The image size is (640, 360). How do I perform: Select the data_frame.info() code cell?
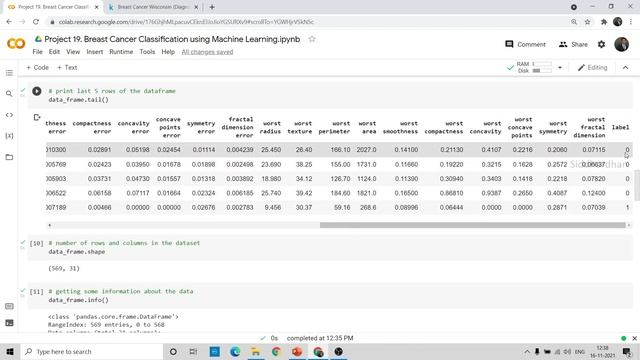[x=330, y=296]
